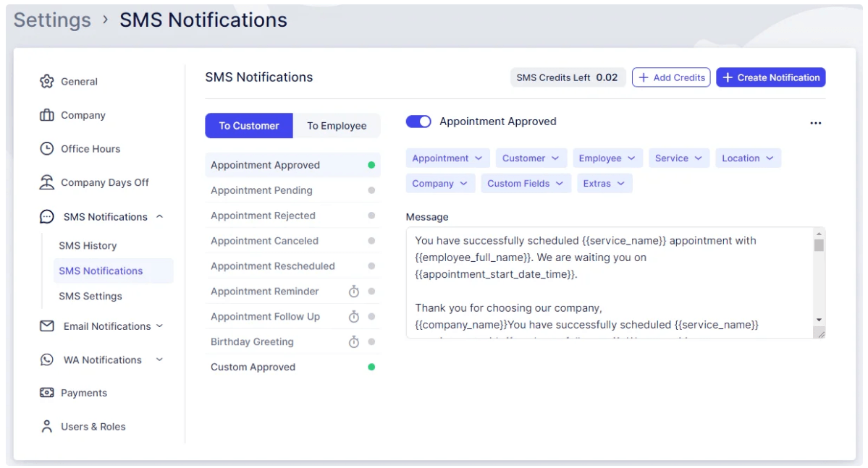Select Appointment Rejected notification
The width and height of the screenshot is (868, 468).
point(292,215)
